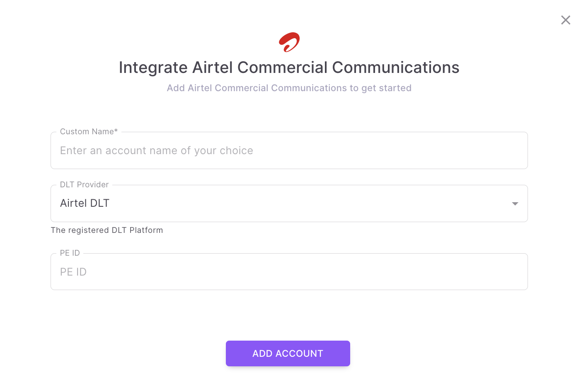Select the 'Airtel DLT' value text
The width and height of the screenshot is (581, 392).
[x=85, y=203]
